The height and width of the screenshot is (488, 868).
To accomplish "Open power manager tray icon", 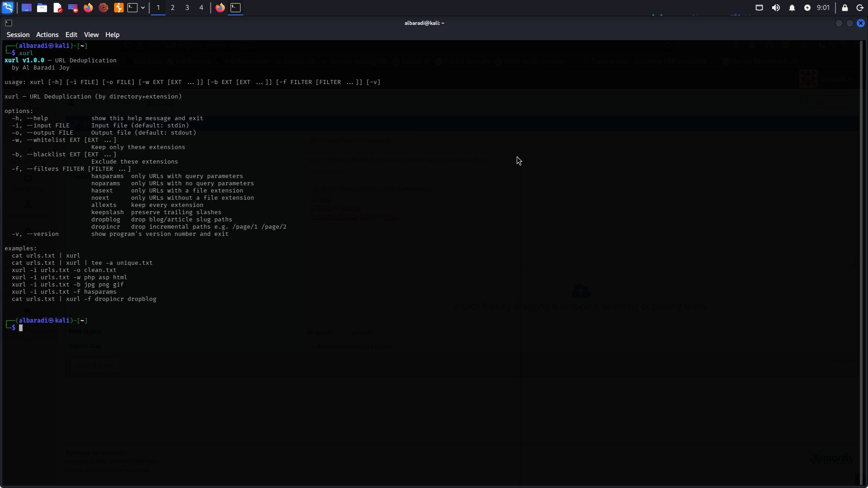I will pyautogui.click(x=807, y=8).
